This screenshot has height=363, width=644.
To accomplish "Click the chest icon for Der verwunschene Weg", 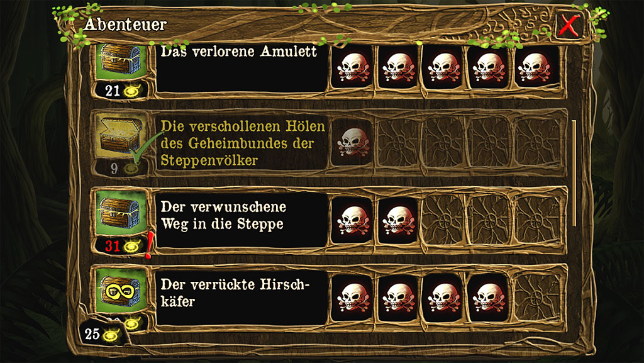I will [x=121, y=213].
